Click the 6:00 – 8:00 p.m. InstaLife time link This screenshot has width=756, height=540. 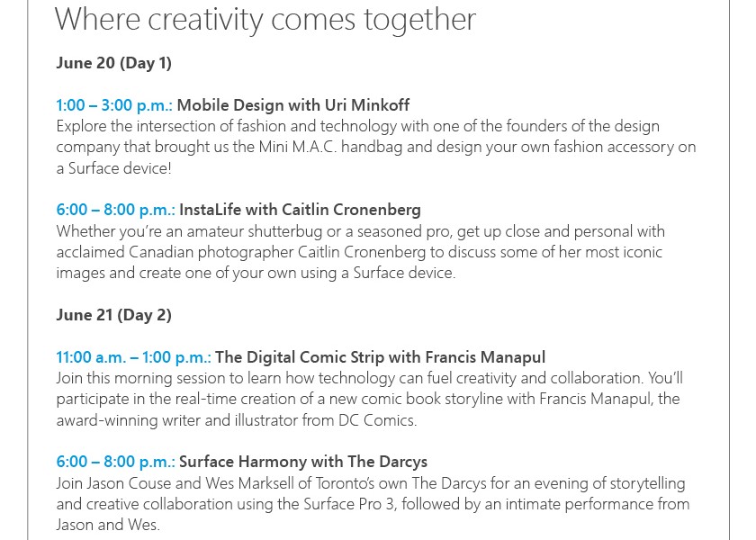pyautogui.click(x=115, y=210)
